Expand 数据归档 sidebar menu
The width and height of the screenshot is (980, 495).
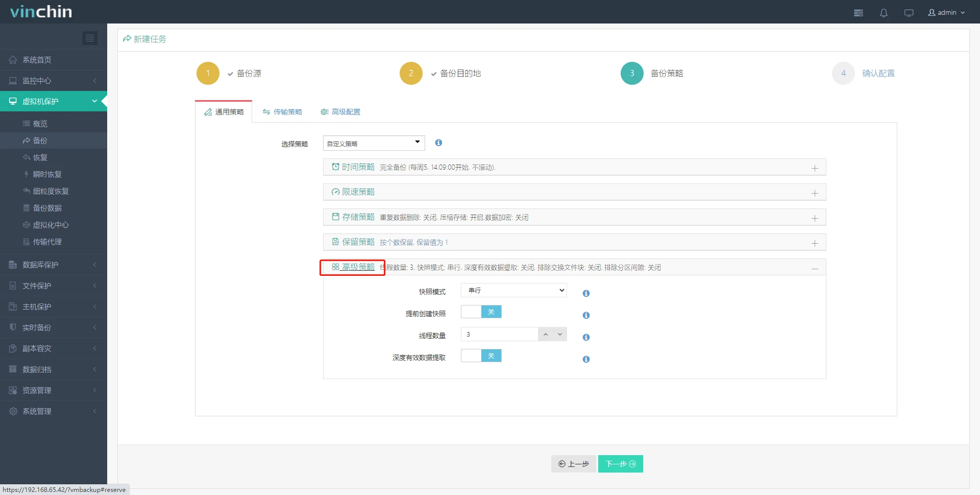[54, 369]
